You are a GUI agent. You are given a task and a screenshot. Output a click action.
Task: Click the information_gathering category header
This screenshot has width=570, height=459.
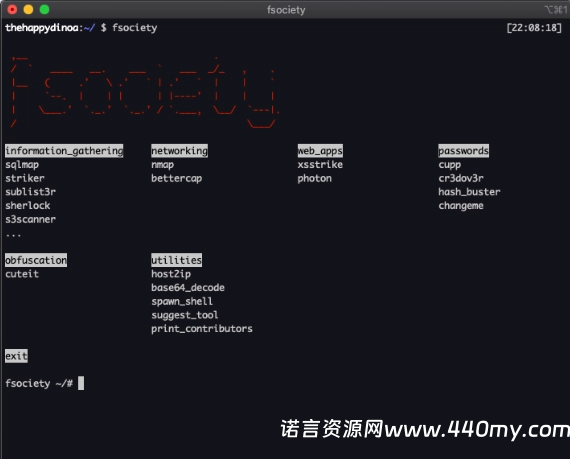[64, 151]
